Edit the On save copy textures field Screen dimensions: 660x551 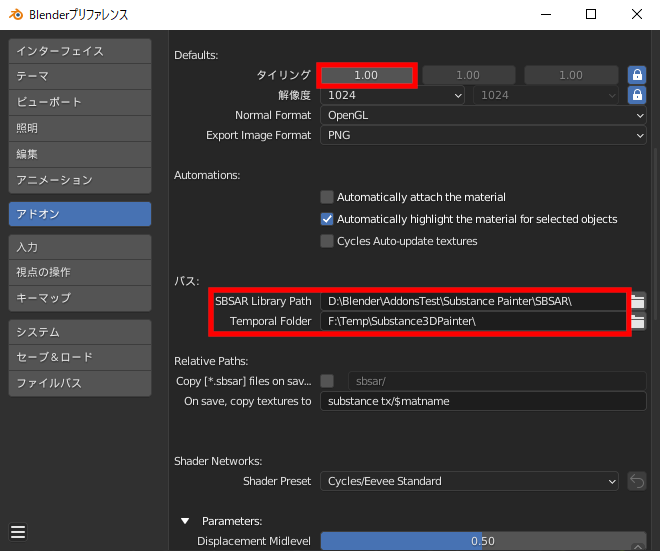483,401
